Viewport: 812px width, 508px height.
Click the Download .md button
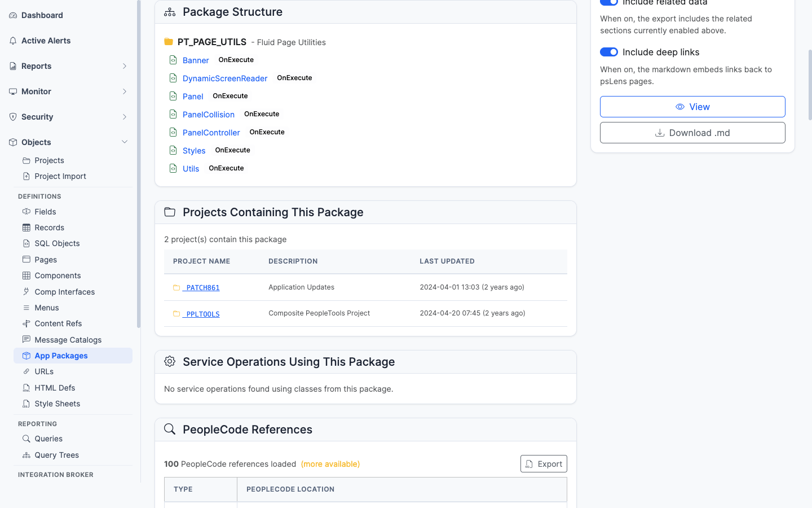(692, 133)
